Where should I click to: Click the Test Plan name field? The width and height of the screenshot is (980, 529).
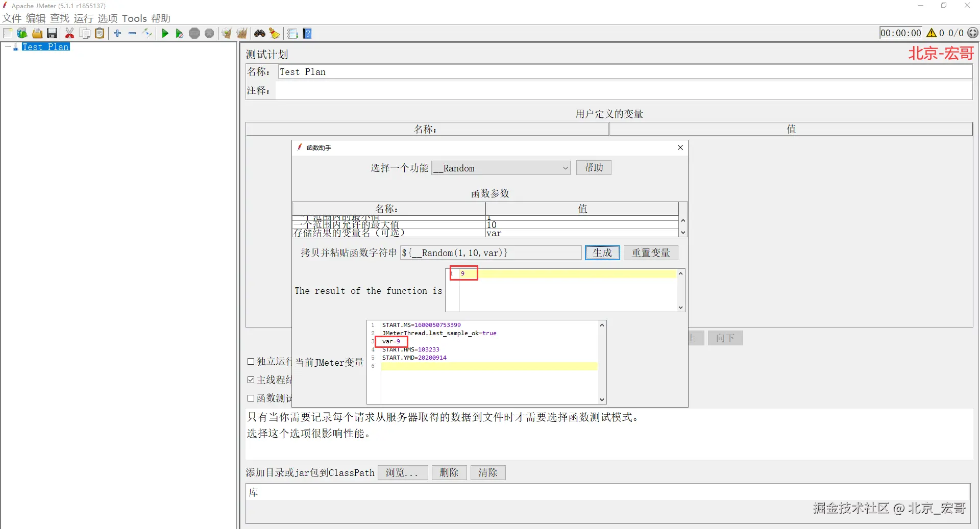point(625,72)
